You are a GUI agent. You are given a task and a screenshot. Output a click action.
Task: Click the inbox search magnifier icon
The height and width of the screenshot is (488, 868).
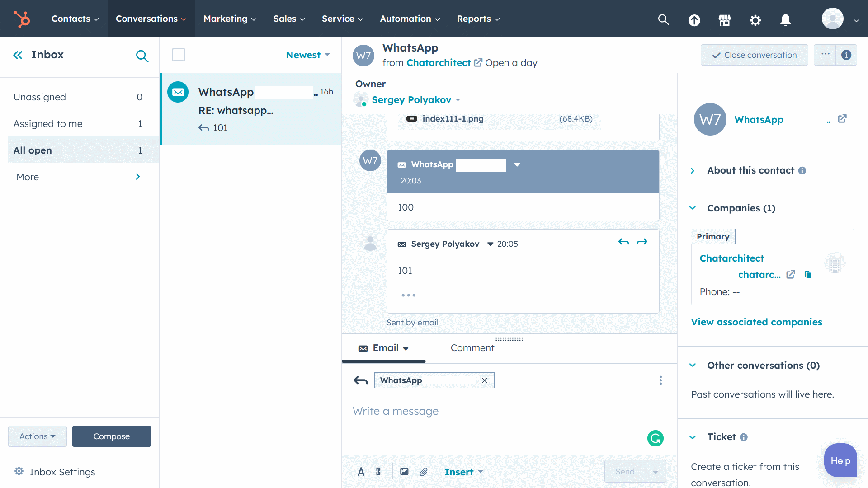[x=142, y=56]
